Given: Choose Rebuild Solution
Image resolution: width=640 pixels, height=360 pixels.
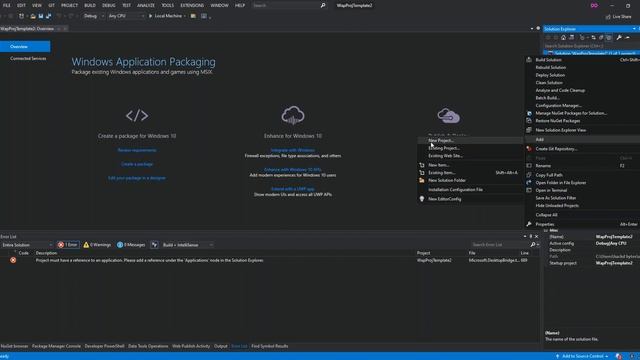Looking at the screenshot, I should [551, 67].
